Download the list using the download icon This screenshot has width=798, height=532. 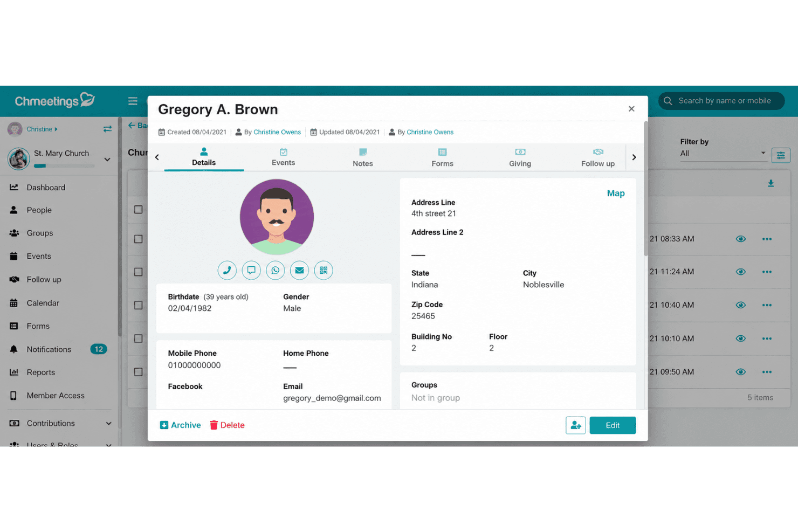771,183
